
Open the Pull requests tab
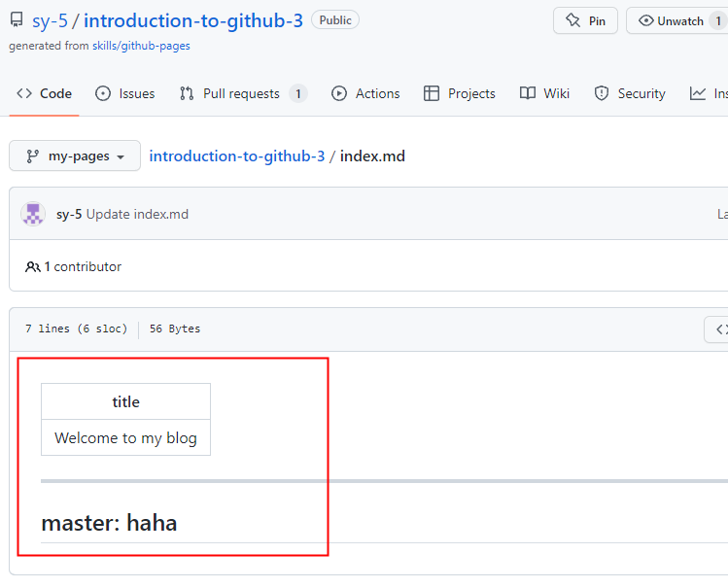pos(242,93)
